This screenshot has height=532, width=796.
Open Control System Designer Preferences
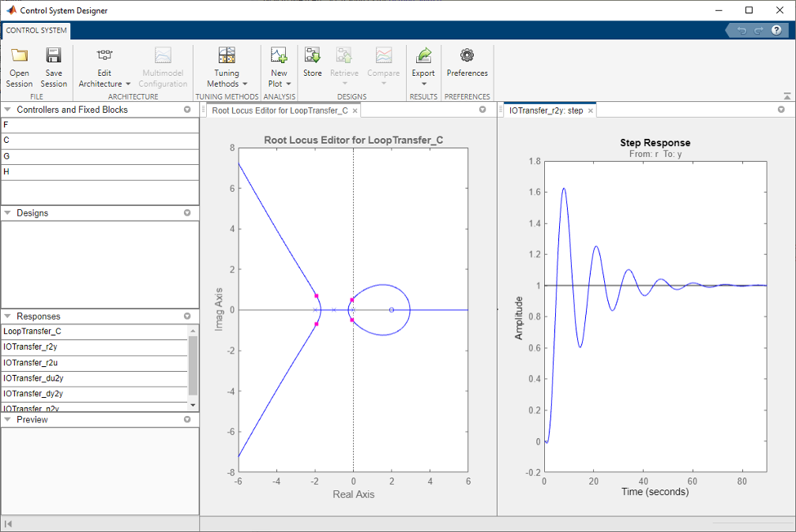pos(467,63)
